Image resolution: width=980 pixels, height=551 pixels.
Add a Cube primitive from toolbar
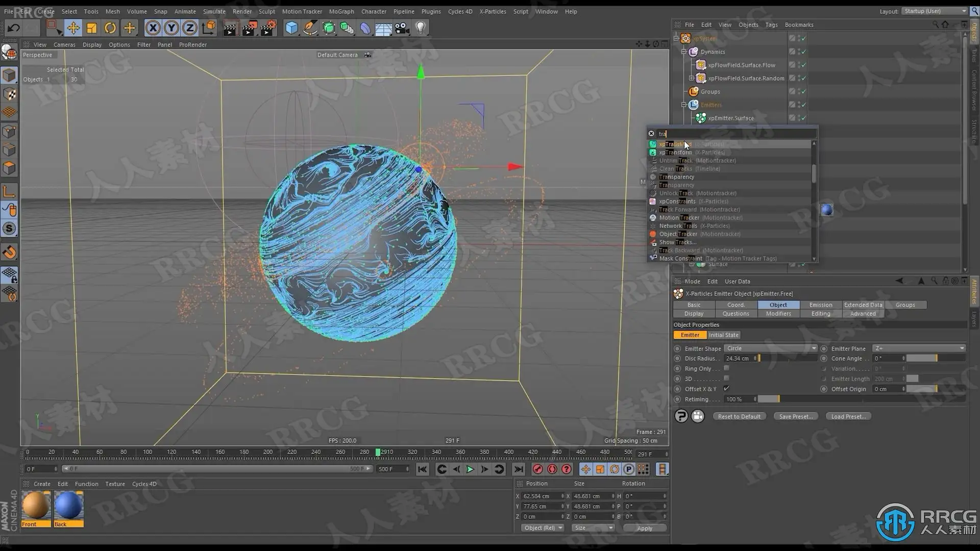[291, 28]
